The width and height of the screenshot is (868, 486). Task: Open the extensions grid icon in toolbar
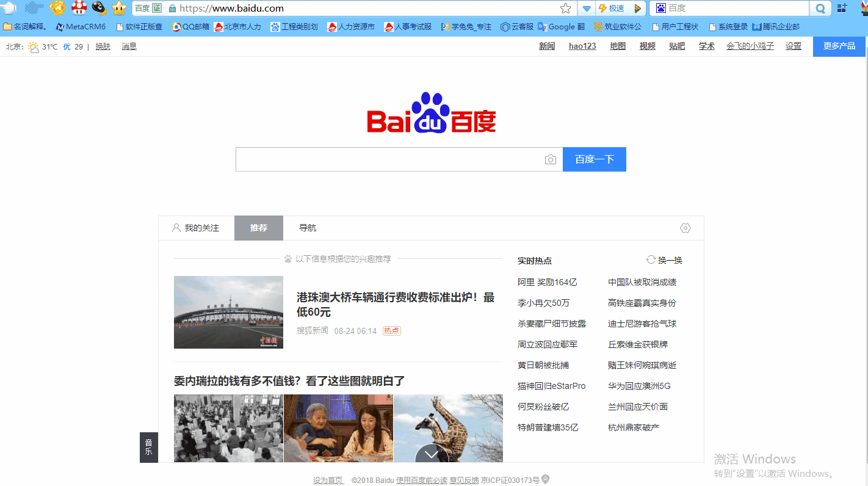[842, 8]
